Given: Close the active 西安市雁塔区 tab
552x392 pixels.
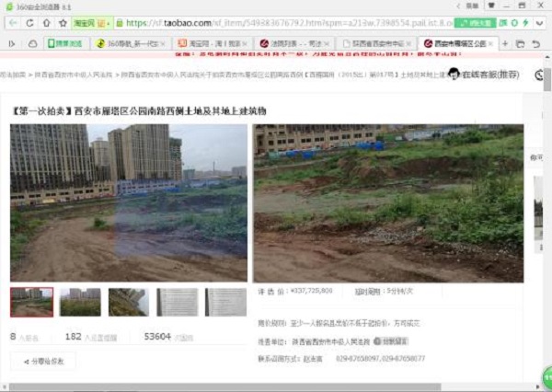Looking at the screenshot, I should click(491, 43).
